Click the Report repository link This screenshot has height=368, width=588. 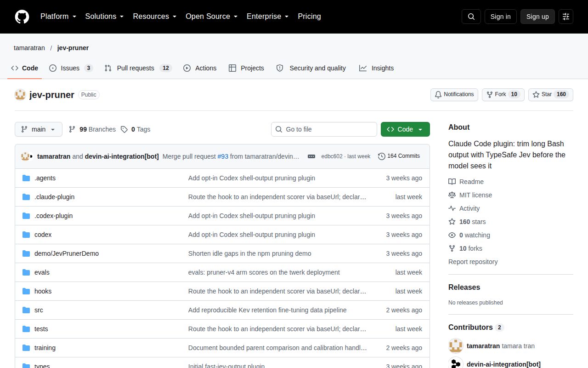[473, 262]
